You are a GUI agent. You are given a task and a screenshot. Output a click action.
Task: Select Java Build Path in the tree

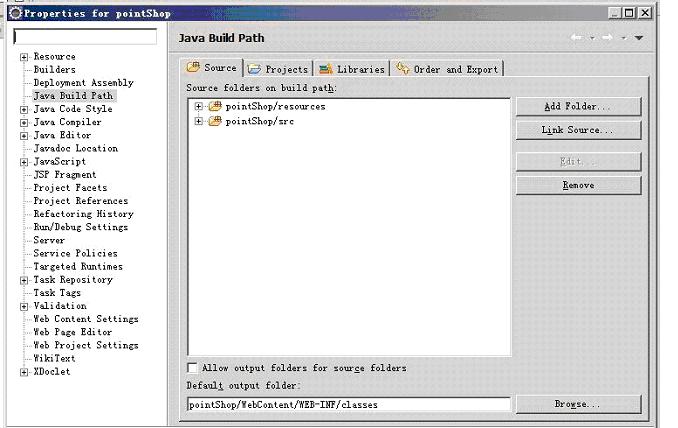73,96
